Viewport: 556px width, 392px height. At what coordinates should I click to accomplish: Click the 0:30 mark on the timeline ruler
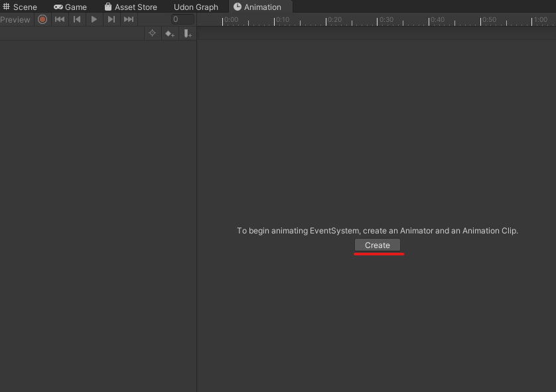click(x=387, y=19)
